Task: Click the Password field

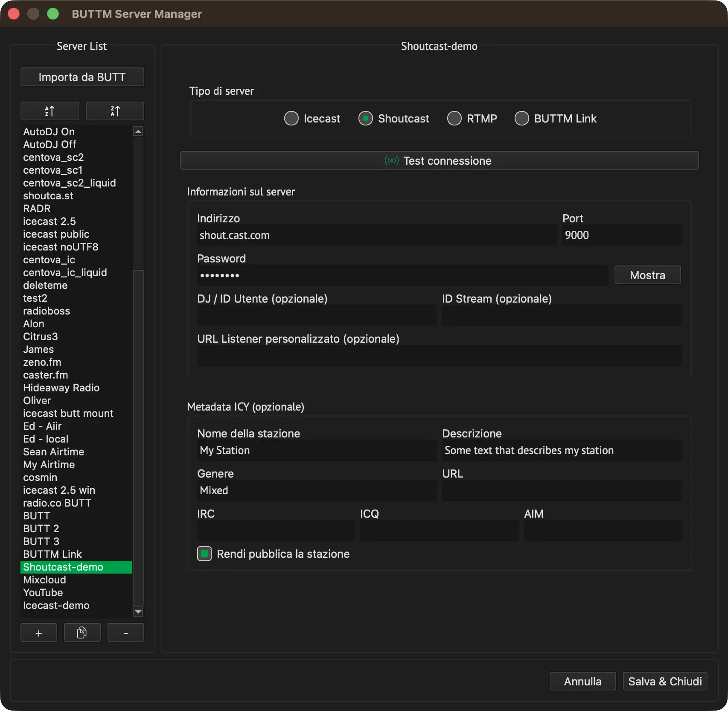Action: pos(402,275)
